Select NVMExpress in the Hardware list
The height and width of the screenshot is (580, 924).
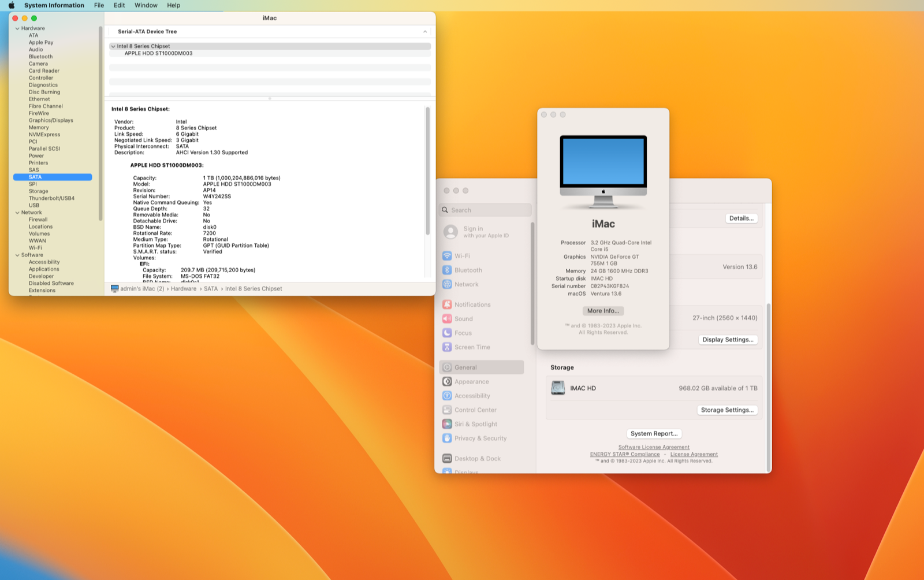(44, 135)
